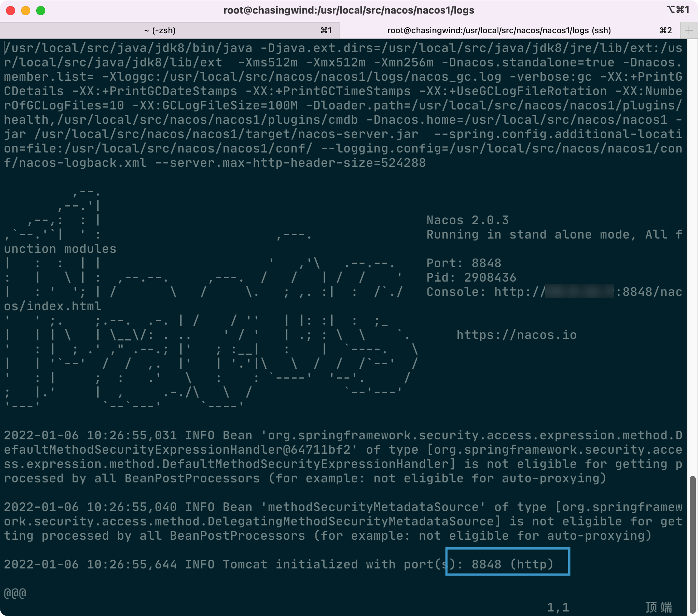Click the window title root@chasingwind path
This screenshot has height=616, width=698.
pos(349,10)
